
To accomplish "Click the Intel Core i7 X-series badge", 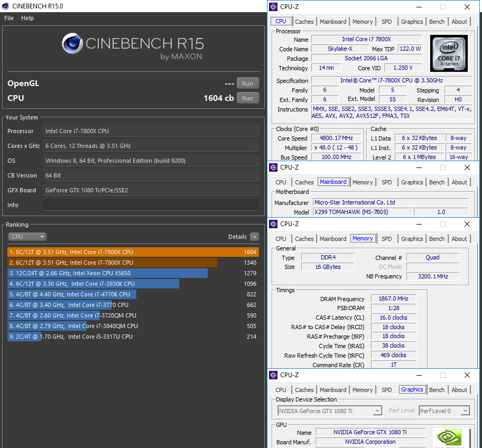I will tap(449, 53).
